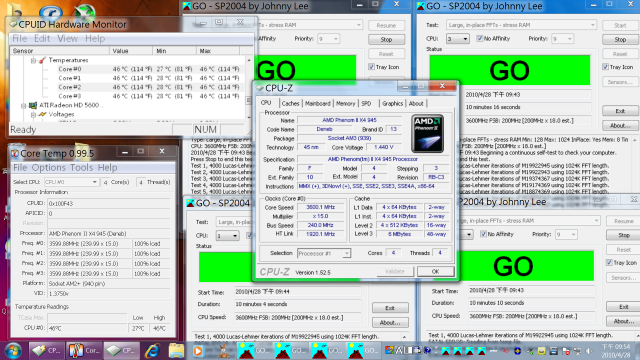Stop the test in the CPU 3 SP2004 window
The width and height of the screenshot is (640, 360).
click(x=620, y=40)
